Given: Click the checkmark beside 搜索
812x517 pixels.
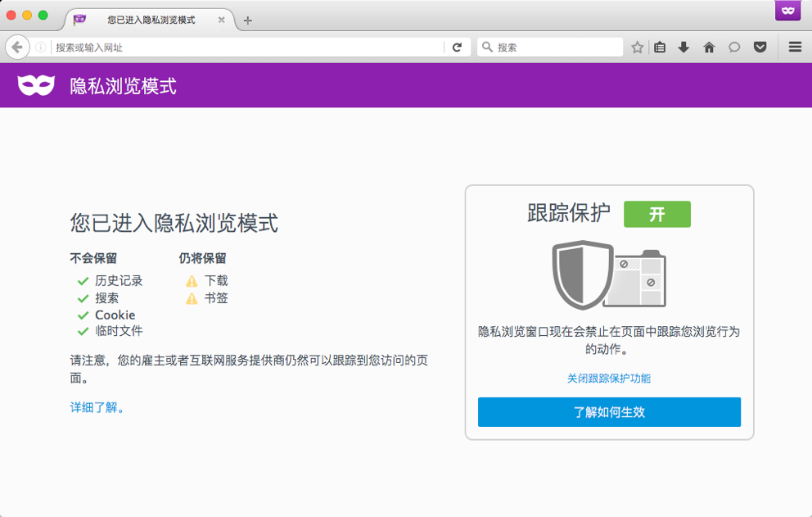Looking at the screenshot, I should [83, 299].
